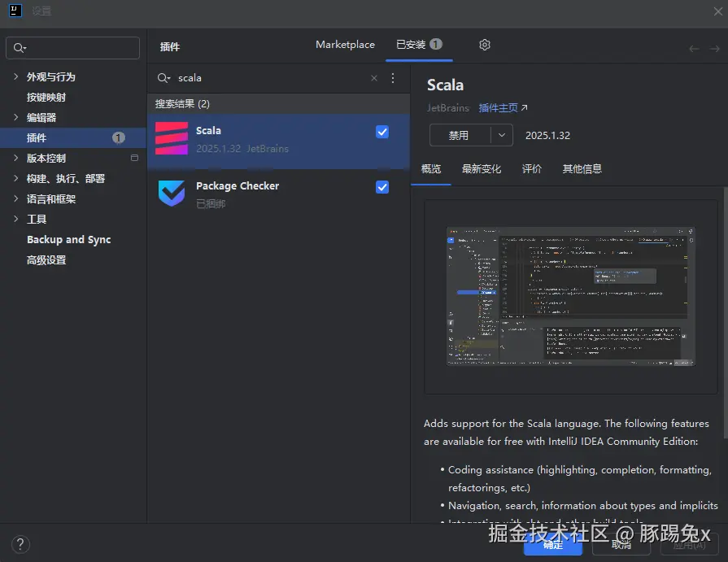
Task: Click the Package Checker shield icon
Action: coord(172,193)
